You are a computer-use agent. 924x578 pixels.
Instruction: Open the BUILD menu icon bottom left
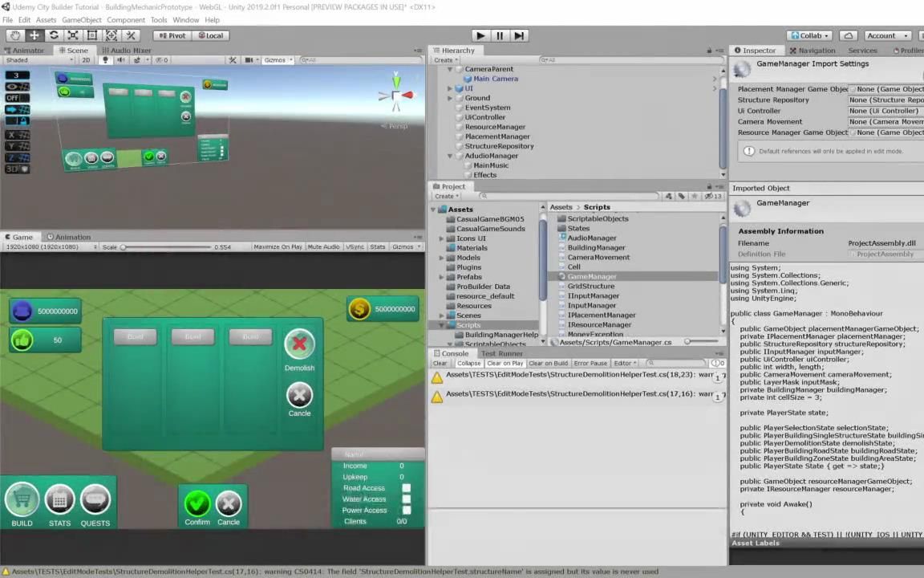pyautogui.click(x=22, y=501)
